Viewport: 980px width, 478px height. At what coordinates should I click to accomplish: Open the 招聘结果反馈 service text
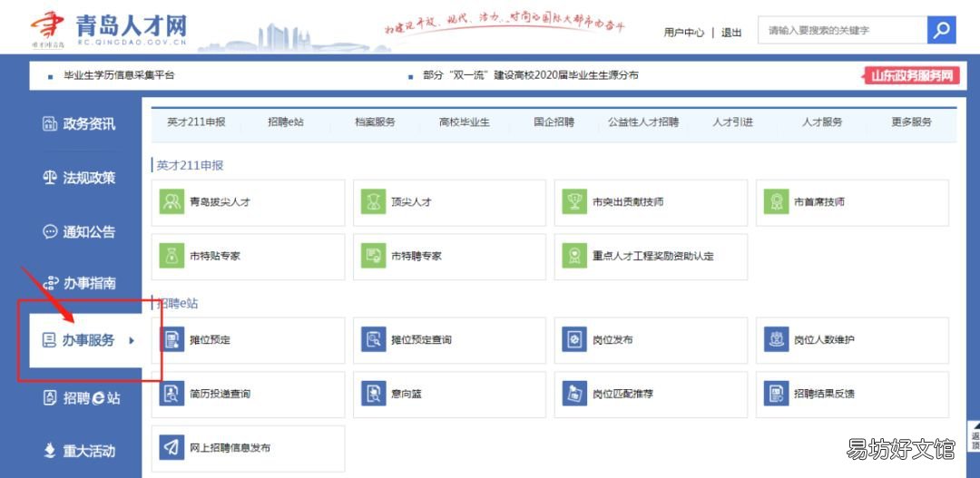pyautogui.click(x=824, y=395)
